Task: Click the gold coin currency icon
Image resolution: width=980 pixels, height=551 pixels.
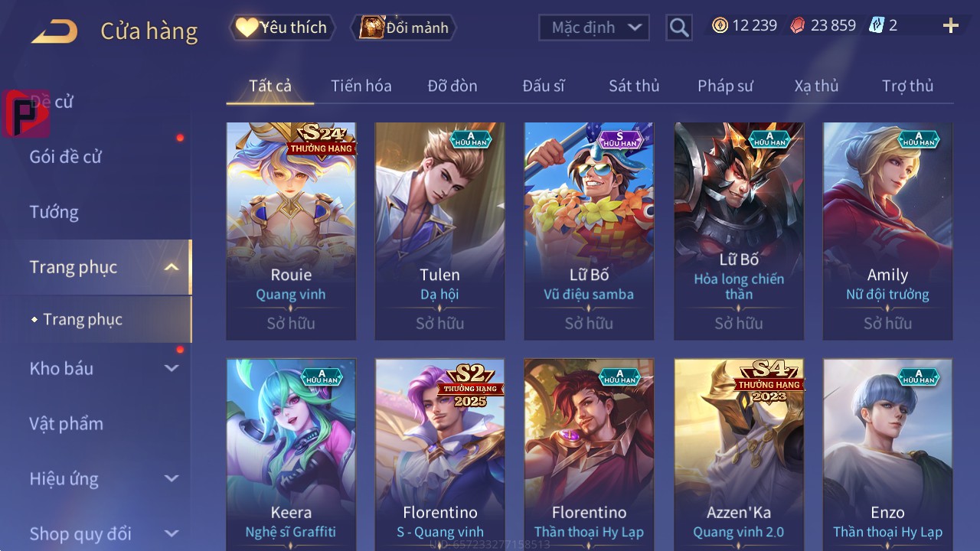Action: 720,26
